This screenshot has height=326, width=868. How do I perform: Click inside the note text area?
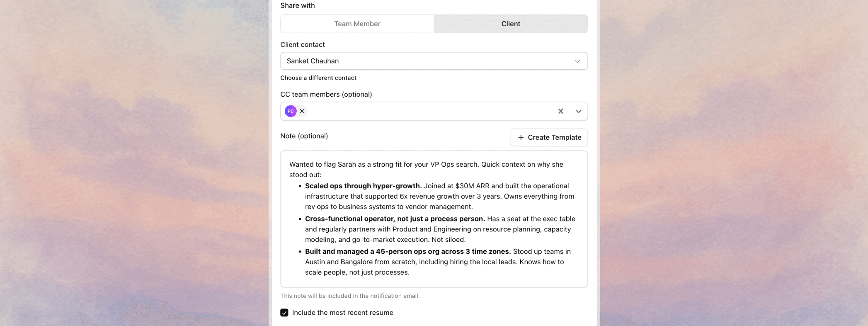coord(434,219)
